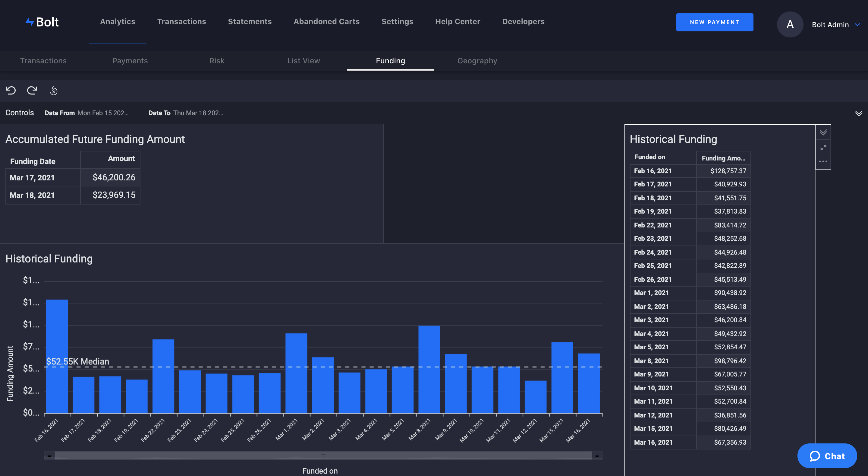Click the left handle of chart range slider
Screen dimensions: 868x476
pyautogui.click(x=49, y=455)
